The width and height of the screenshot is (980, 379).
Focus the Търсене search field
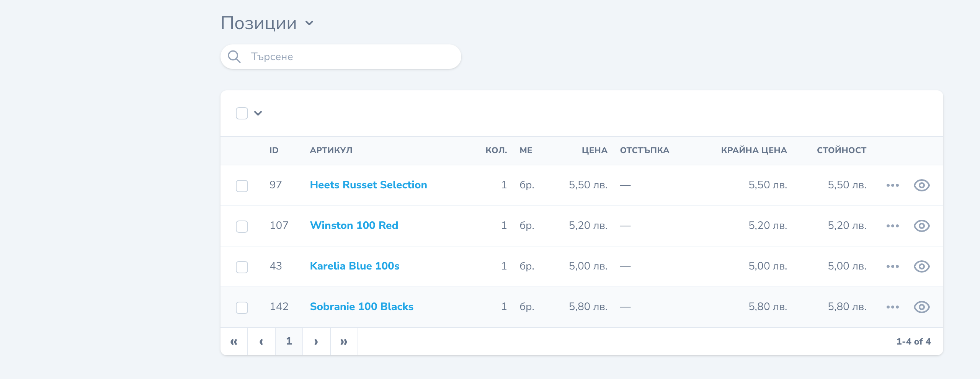pos(341,57)
